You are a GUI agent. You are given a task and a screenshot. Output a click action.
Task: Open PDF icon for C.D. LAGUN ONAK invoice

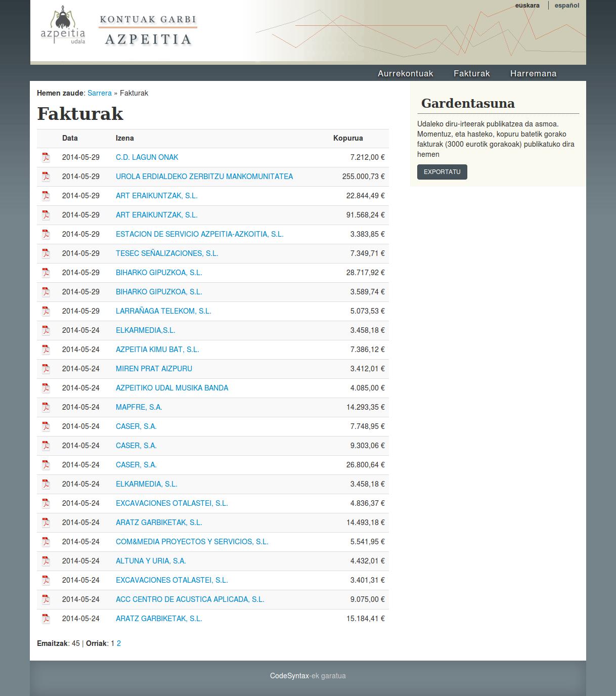pos(46,157)
